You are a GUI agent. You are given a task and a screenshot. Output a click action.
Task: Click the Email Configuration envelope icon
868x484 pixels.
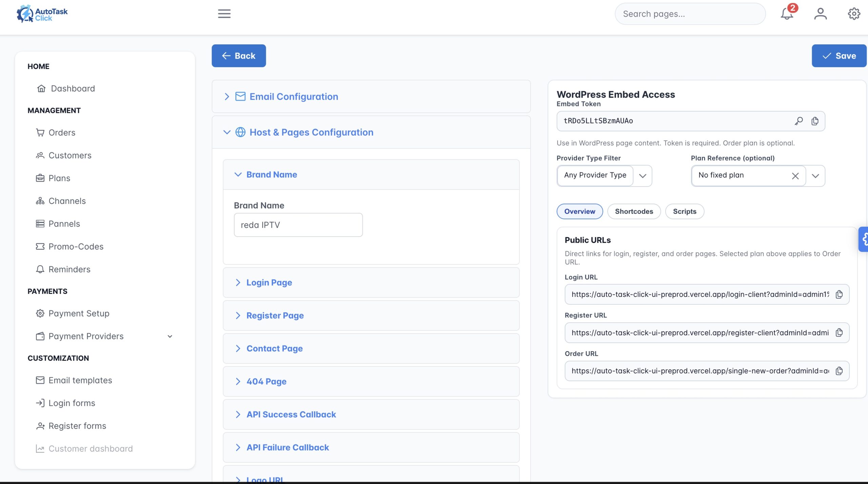(240, 97)
